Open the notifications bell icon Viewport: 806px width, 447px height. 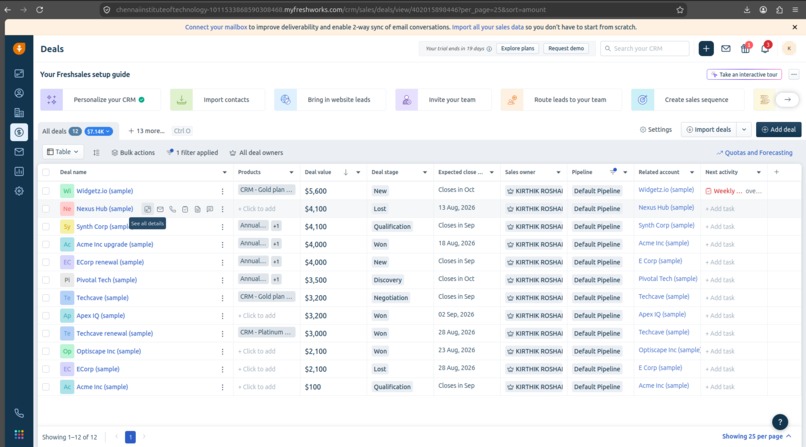tap(765, 48)
